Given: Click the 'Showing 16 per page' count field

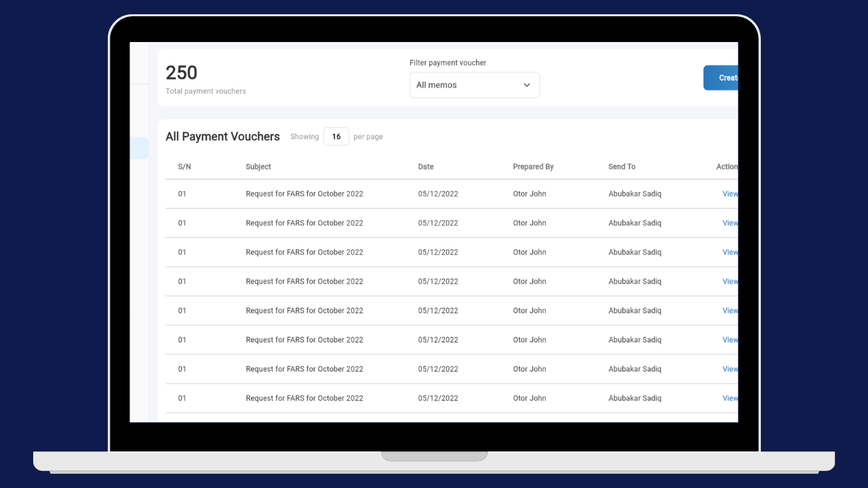Looking at the screenshot, I should click(x=336, y=136).
